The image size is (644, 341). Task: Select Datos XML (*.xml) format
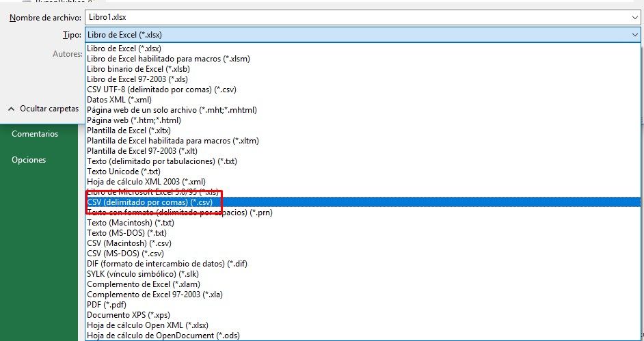point(362,100)
